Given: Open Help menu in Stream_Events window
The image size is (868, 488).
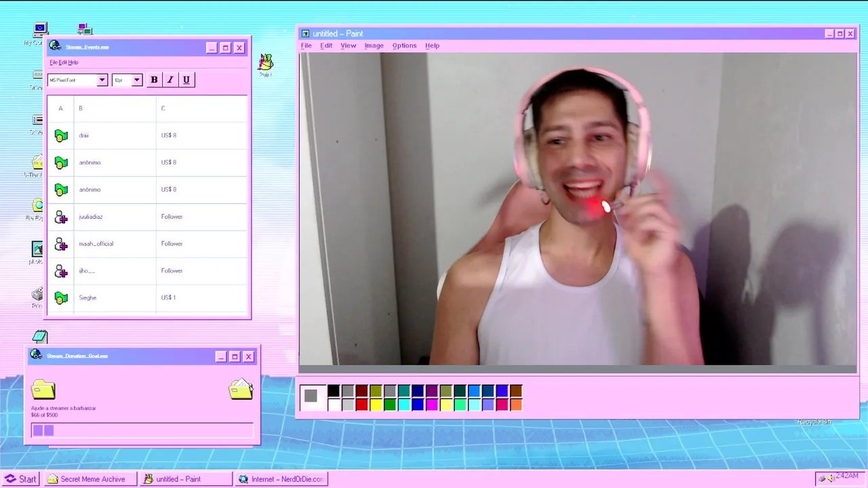Looking at the screenshot, I should 73,62.
